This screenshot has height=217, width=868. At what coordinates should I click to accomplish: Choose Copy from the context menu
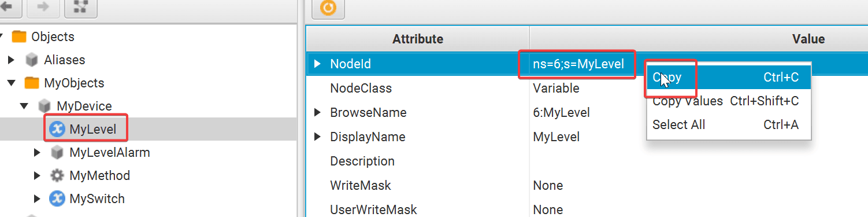coord(729,77)
